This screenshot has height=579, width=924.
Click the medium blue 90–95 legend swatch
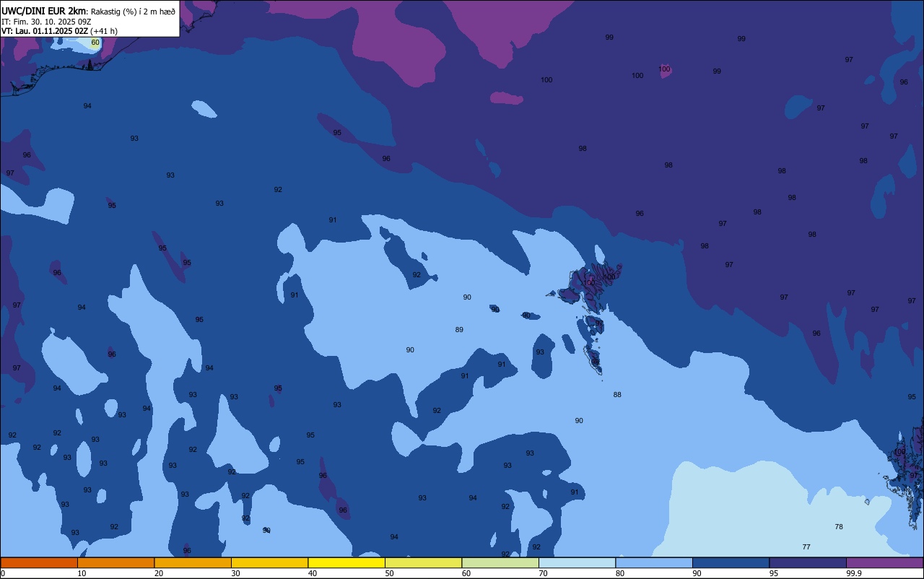pyautogui.click(x=731, y=562)
